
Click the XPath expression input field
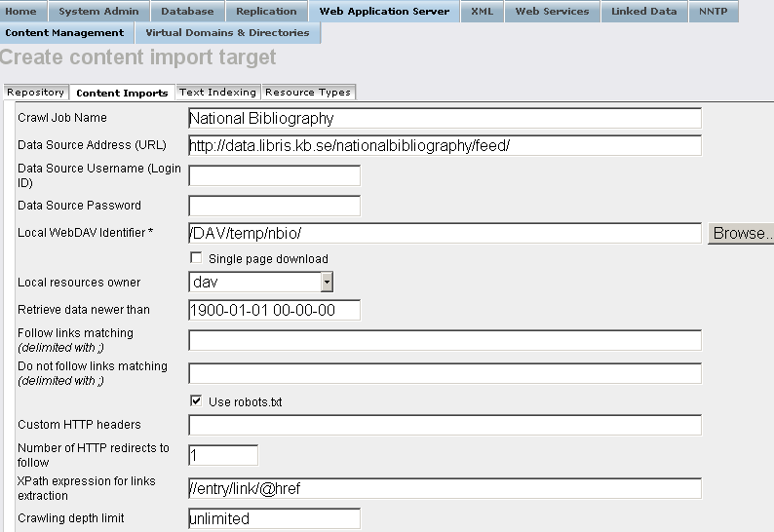pos(444,488)
